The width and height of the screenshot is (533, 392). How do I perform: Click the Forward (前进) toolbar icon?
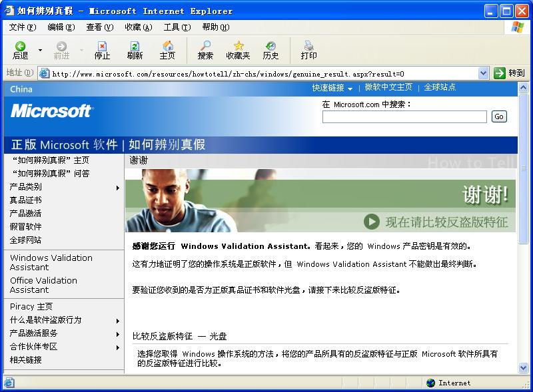pos(61,46)
